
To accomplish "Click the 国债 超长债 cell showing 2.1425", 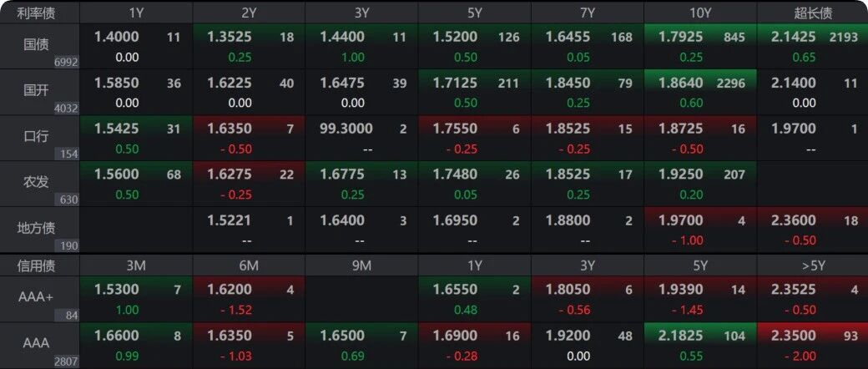I will 812,46.
